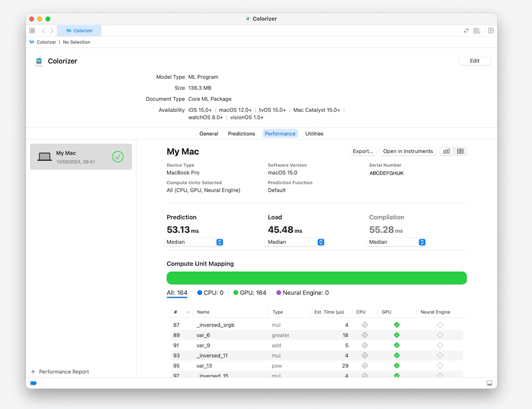The width and height of the screenshot is (532, 409).
Task: Open Prediction Median dropdown
Action: [193, 242]
